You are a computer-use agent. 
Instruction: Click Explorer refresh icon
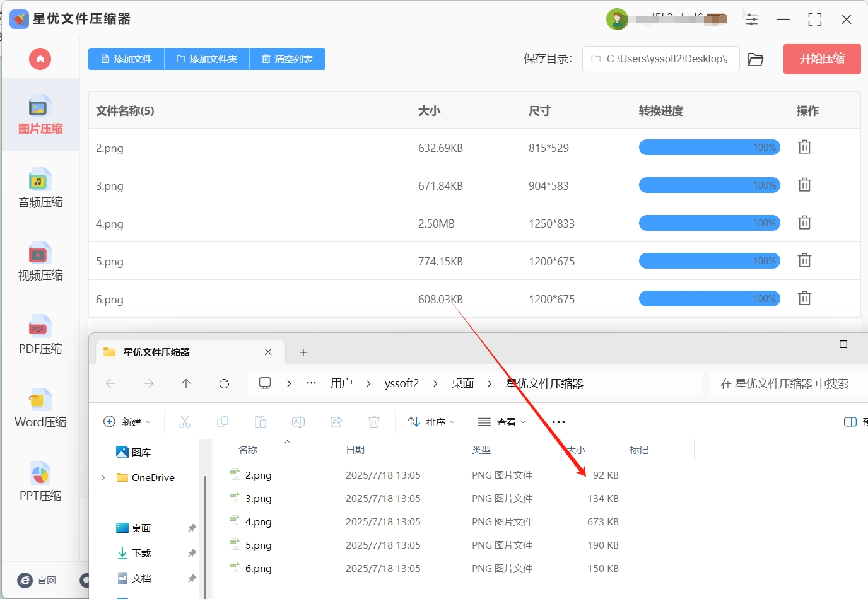tap(224, 383)
